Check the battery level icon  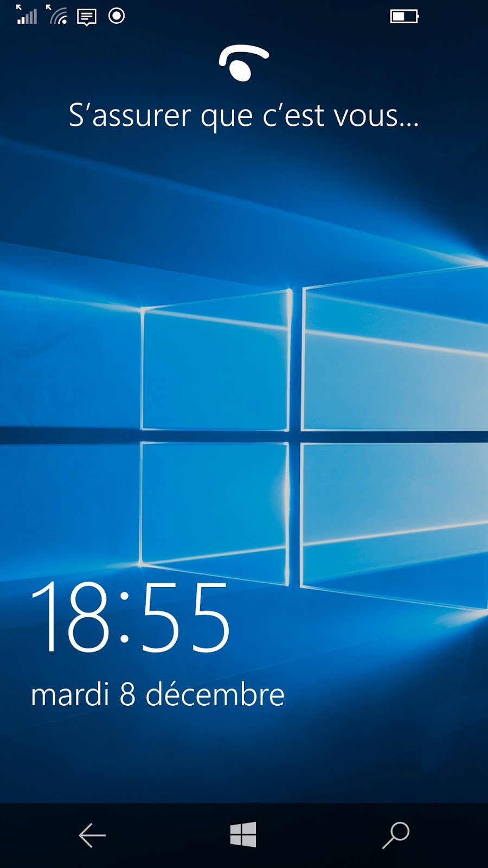[x=404, y=16]
